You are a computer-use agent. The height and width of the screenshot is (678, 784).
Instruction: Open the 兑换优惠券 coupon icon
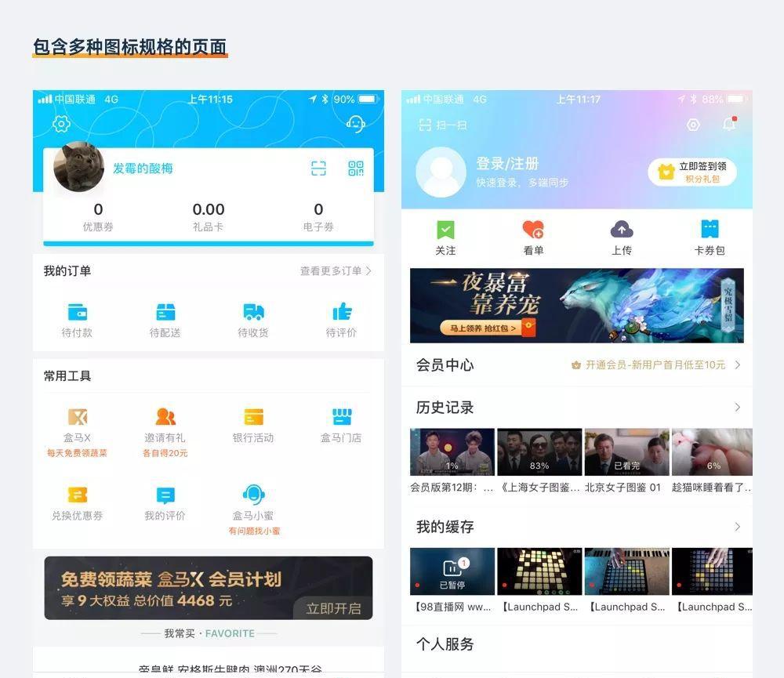(78, 495)
